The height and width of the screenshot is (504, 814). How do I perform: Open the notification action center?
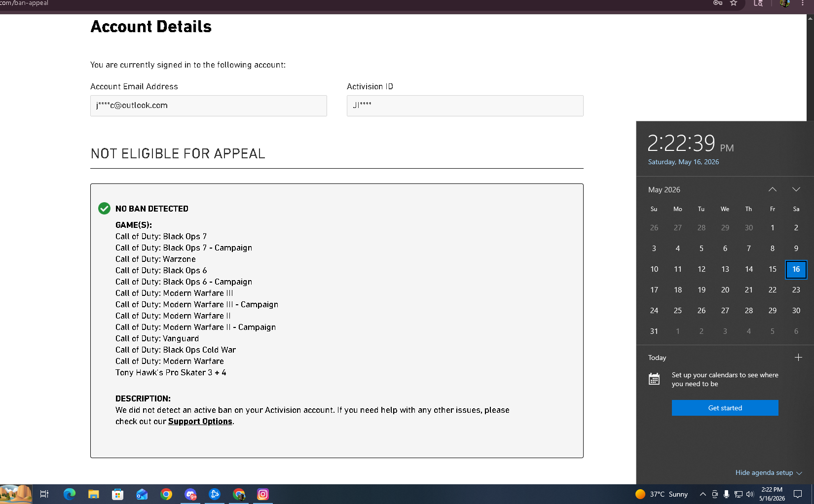point(798,494)
